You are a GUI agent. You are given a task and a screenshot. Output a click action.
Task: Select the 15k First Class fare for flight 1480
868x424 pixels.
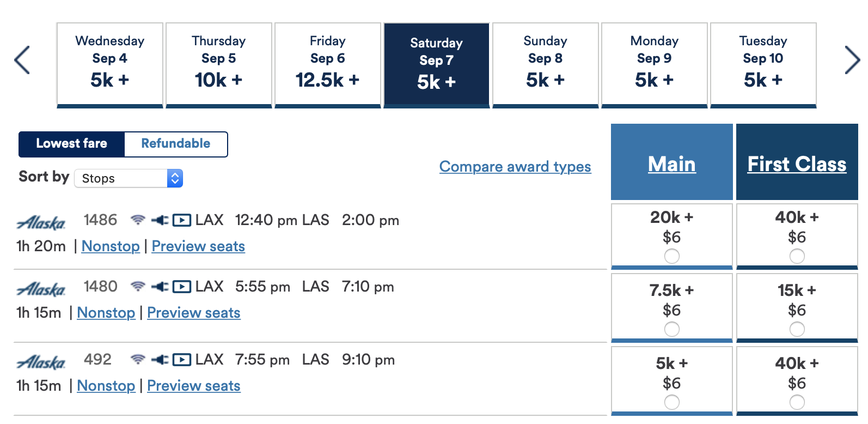[797, 329]
